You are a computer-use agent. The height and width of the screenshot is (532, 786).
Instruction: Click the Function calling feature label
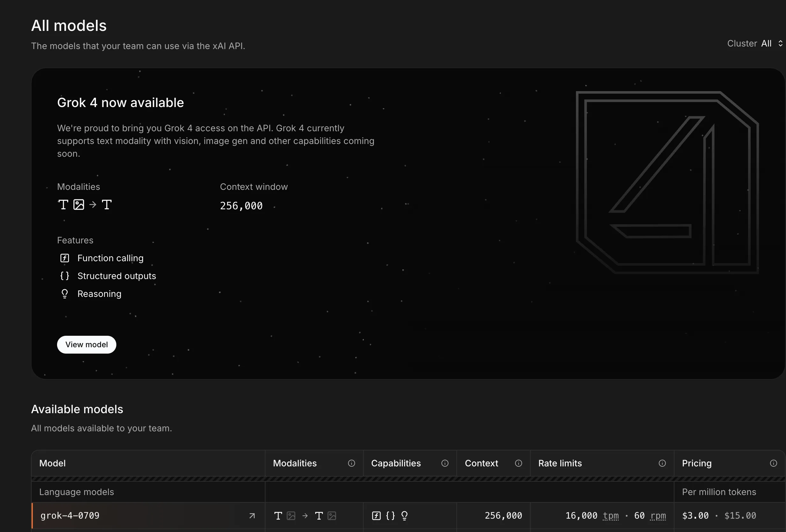coord(111,258)
